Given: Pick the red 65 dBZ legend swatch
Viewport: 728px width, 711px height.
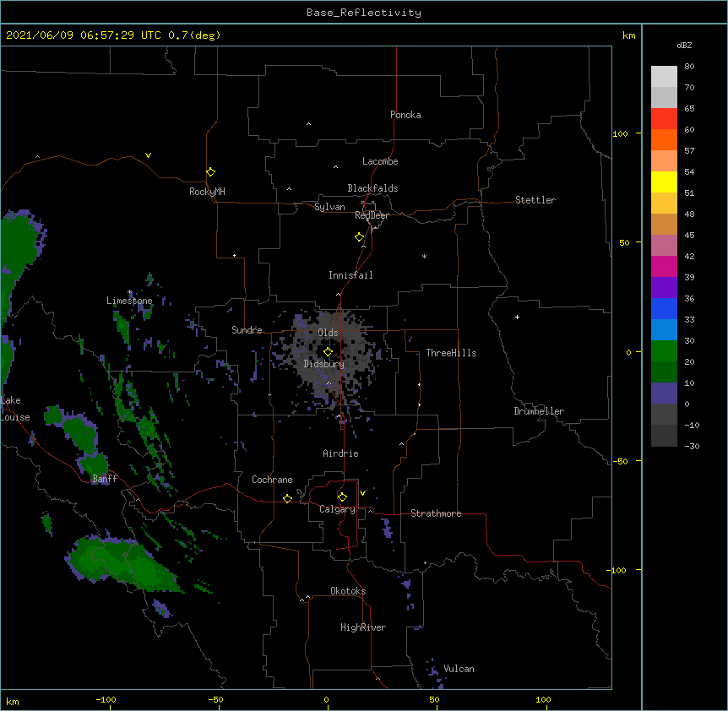Looking at the screenshot, I should (664, 119).
